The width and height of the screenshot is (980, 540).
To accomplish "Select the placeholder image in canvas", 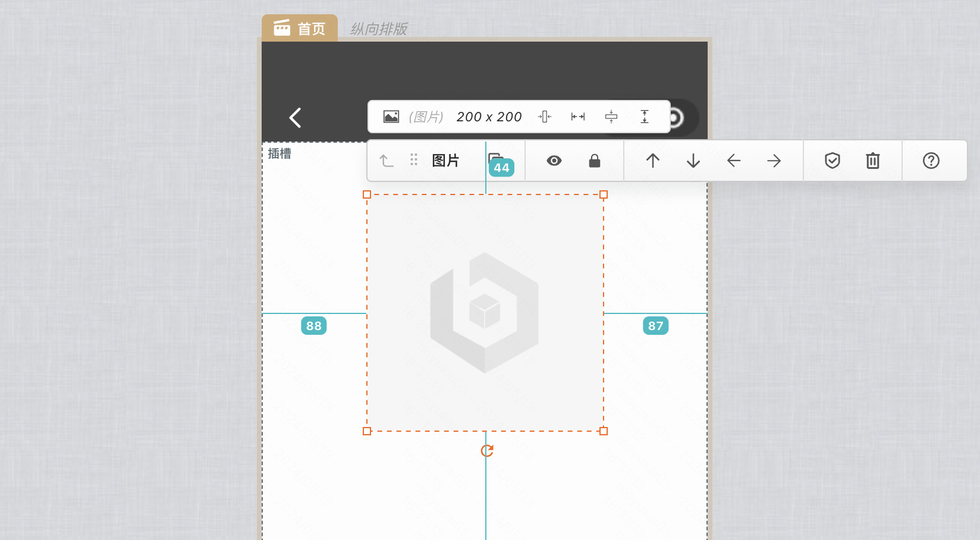I will [x=485, y=313].
